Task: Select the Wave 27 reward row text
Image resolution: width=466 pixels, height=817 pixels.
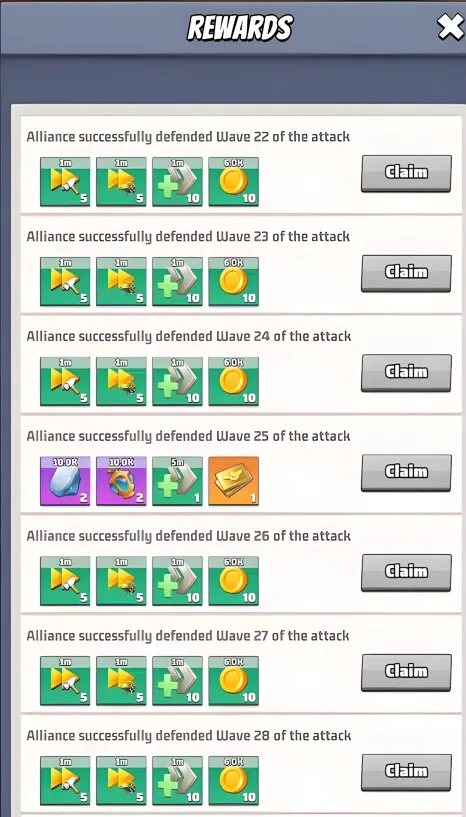Action: click(x=188, y=636)
